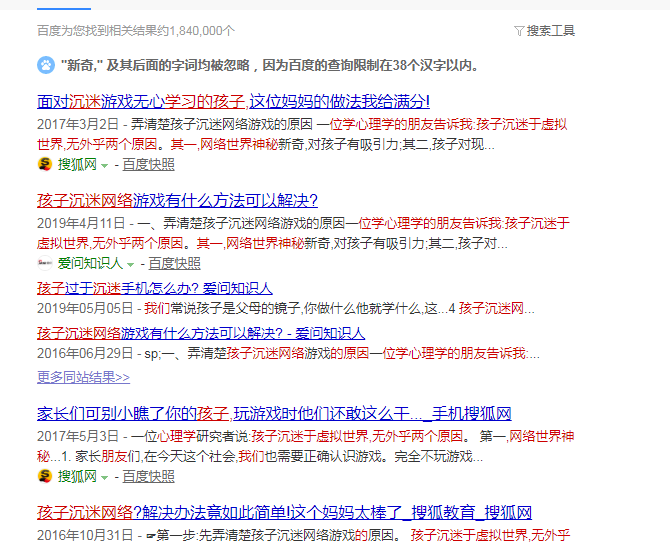Expand the dropdown arrow next to 爱问知识人

click(x=130, y=265)
